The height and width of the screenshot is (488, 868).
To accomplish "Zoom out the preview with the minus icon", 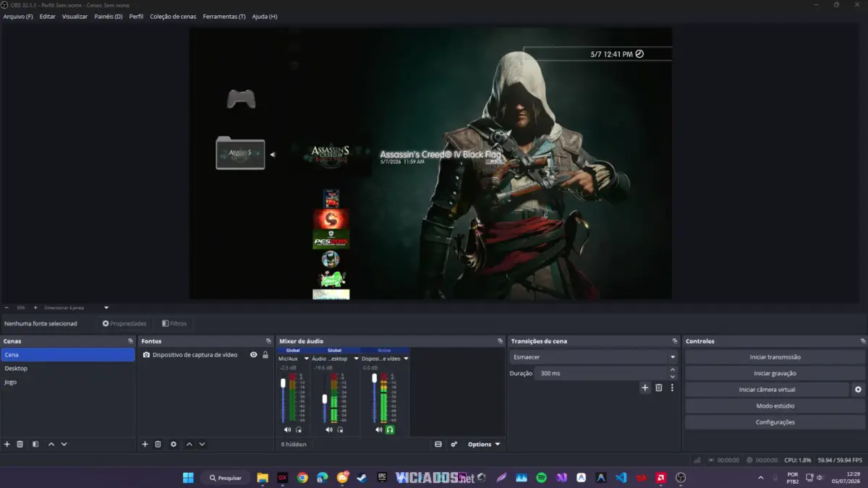I will pyautogui.click(x=7, y=307).
